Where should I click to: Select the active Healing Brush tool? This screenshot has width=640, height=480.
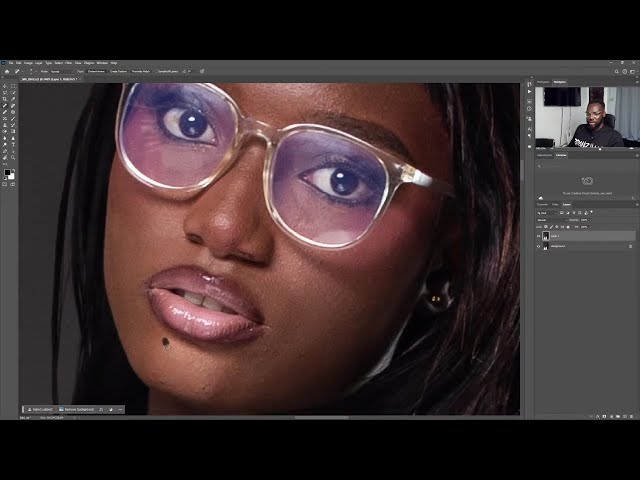(4, 106)
